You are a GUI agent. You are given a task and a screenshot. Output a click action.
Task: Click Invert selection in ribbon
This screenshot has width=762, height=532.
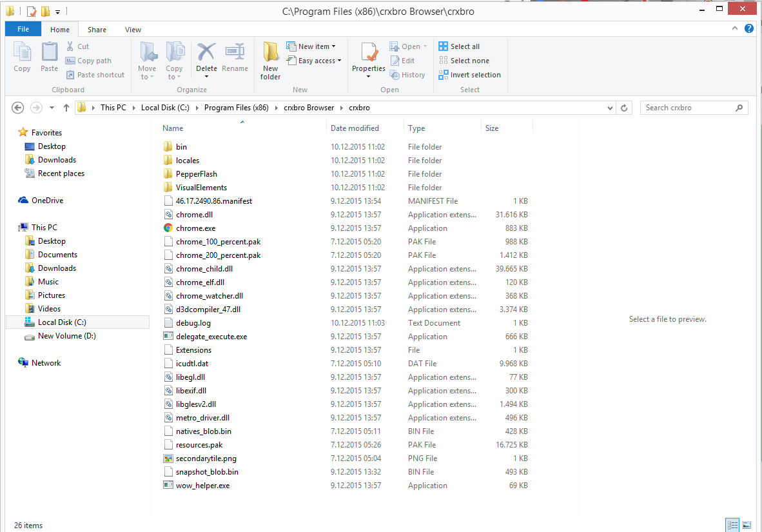[x=469, y=75]
